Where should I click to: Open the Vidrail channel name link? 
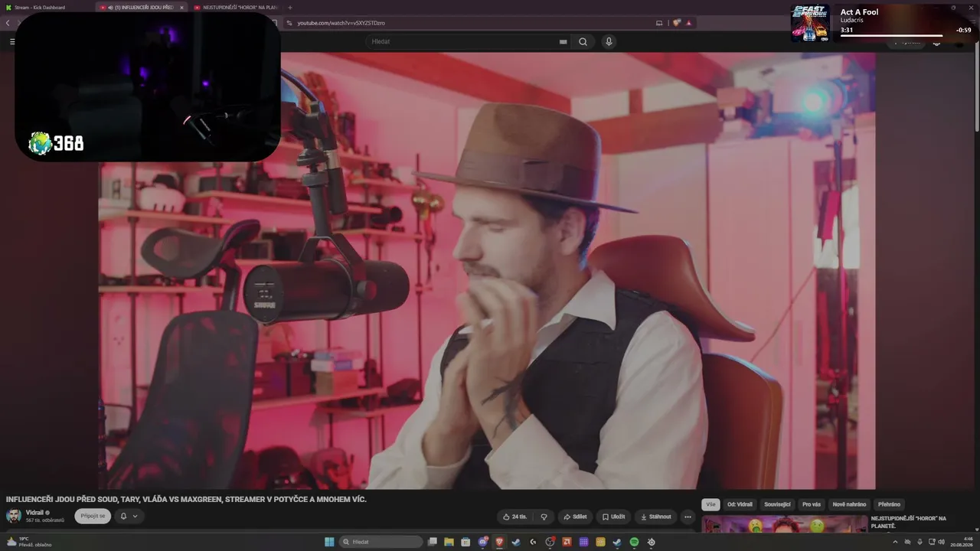tap(34, 512)
